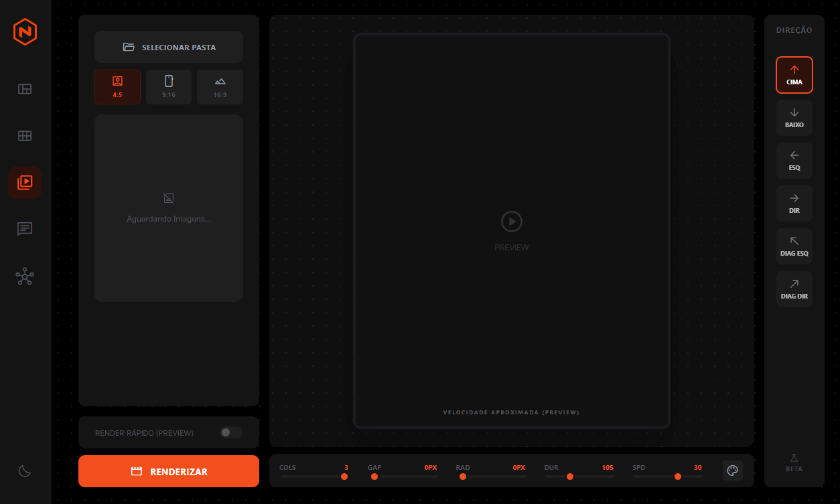Open the chat message sidebar icon

click(x=25, y=229)
